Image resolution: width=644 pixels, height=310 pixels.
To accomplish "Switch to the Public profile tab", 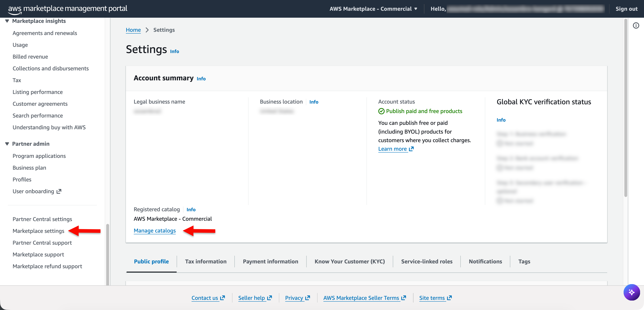I will click(x=151, y=261).
